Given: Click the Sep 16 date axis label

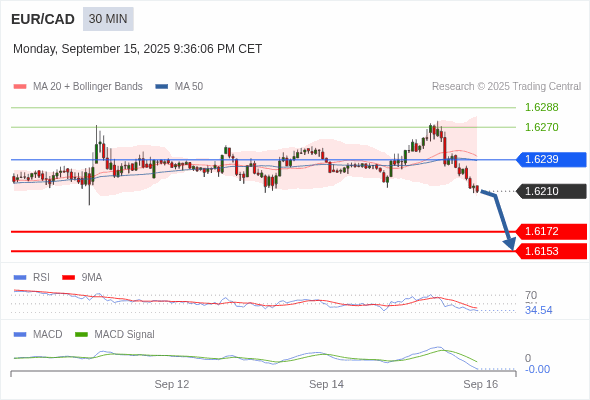Looking at the screenshot, I should tap(481, 384).
